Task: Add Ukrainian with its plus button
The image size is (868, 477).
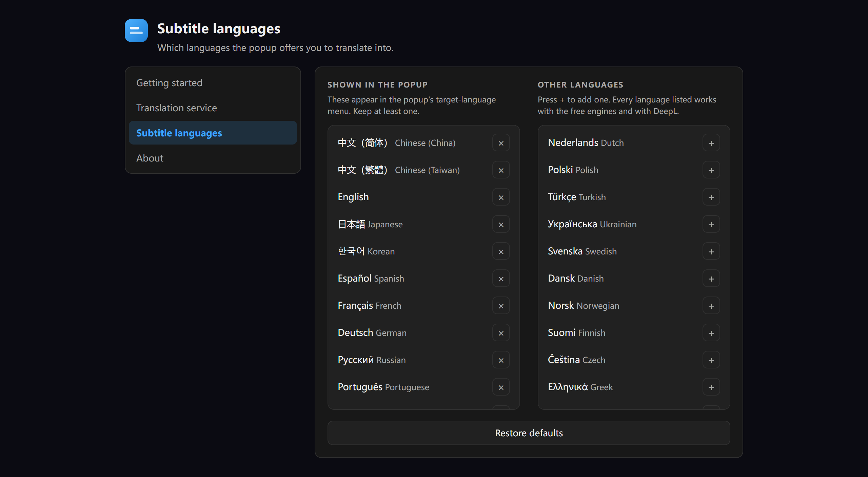Action: pyautogui.click(x=711, y=224)
